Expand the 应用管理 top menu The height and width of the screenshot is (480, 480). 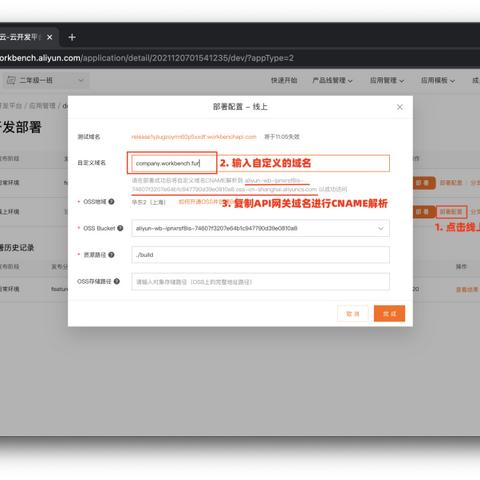point(387,80)
